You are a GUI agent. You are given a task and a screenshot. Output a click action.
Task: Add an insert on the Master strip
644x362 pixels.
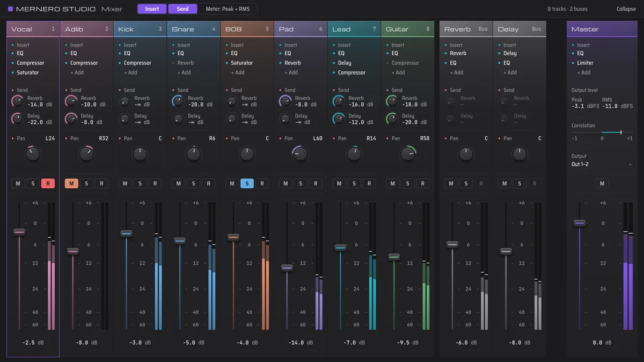[x=583, y=72]
